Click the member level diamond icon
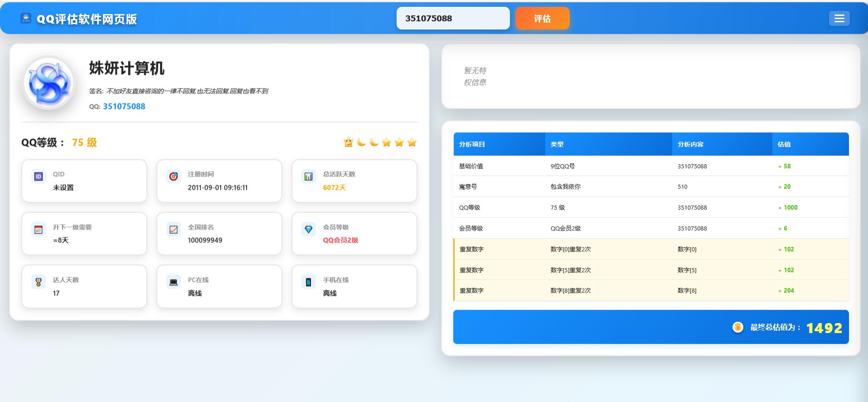The height and width of the screenshot is (402, 868). tap(309, 230)
